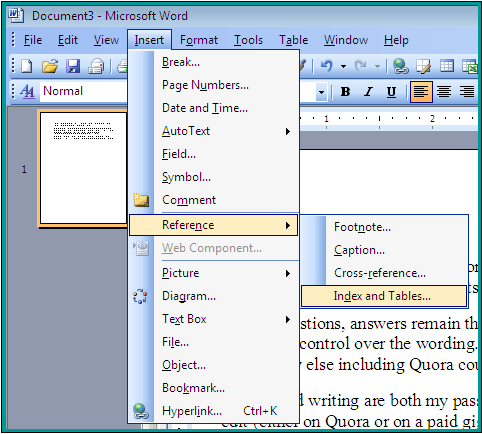Viewport: 482px width, 434px height.
Task: Click the Undo arrow icon
Action: tap(327, 66)
